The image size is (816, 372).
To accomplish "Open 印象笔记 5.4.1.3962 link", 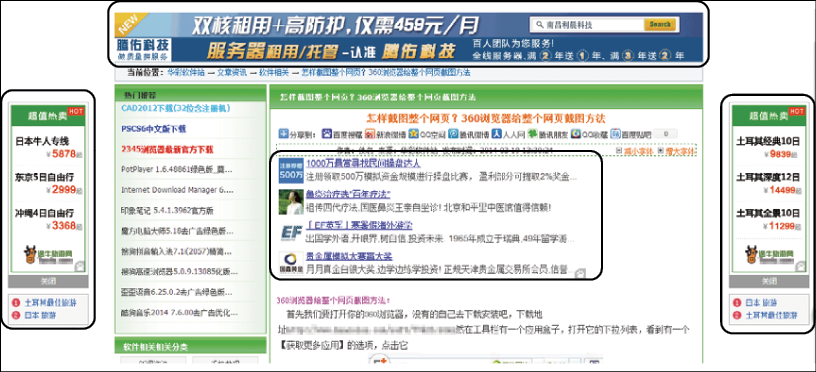I will click(x=168, y=211).
